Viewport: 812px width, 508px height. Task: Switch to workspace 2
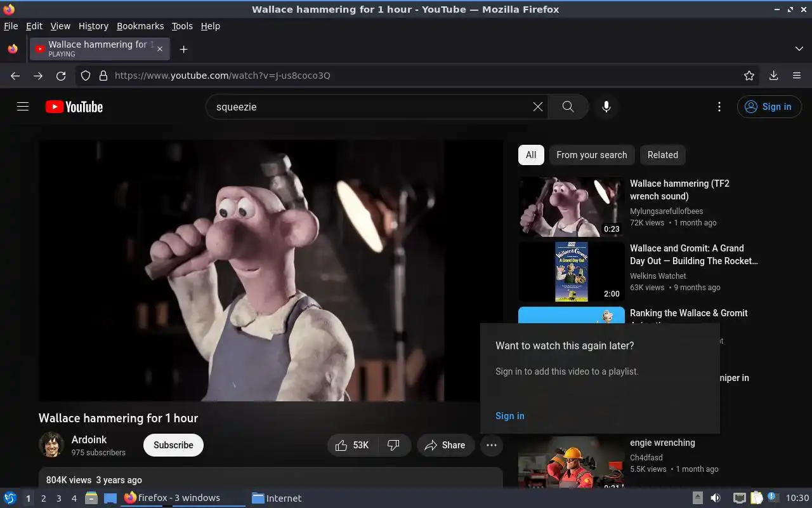pos(43,498)
